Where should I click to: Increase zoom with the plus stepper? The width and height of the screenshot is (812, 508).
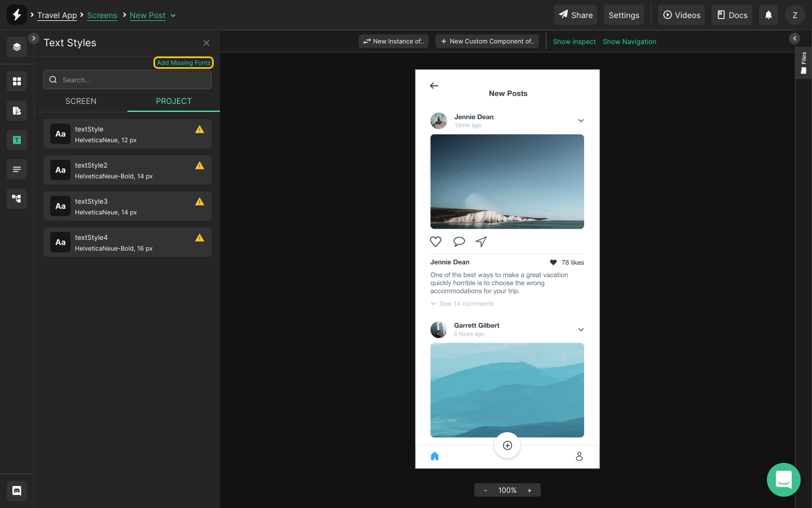(529, 491)
